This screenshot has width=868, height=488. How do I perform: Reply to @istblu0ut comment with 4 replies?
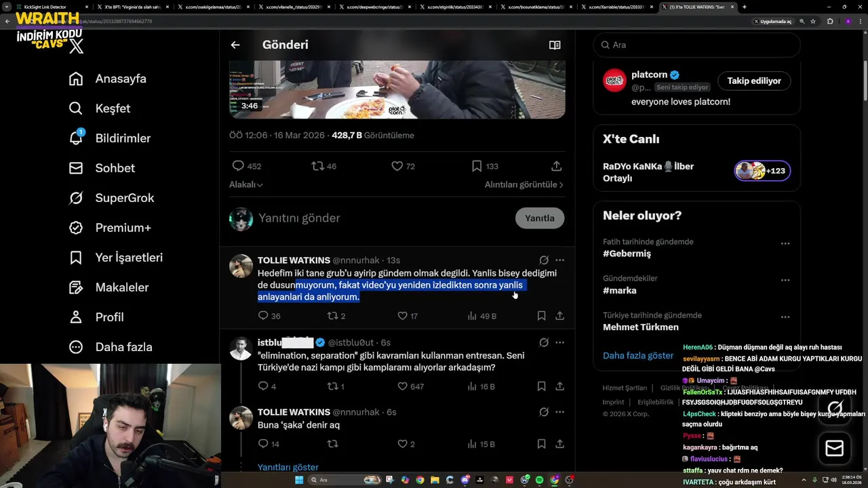click(267, 386)
